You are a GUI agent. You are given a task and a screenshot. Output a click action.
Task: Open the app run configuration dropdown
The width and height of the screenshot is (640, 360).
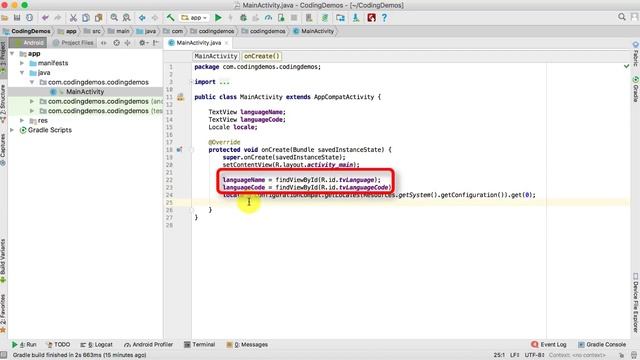click(194, 18)
